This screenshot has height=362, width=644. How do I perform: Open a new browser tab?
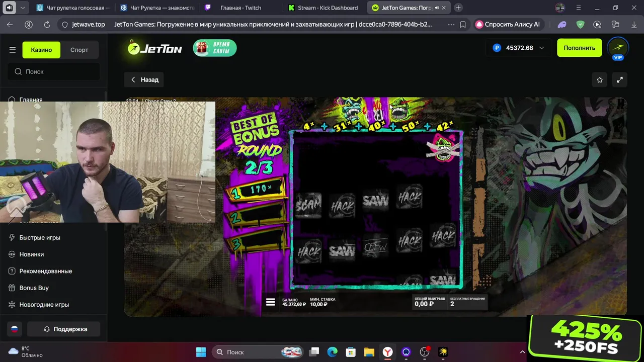(x=458, y=8)
